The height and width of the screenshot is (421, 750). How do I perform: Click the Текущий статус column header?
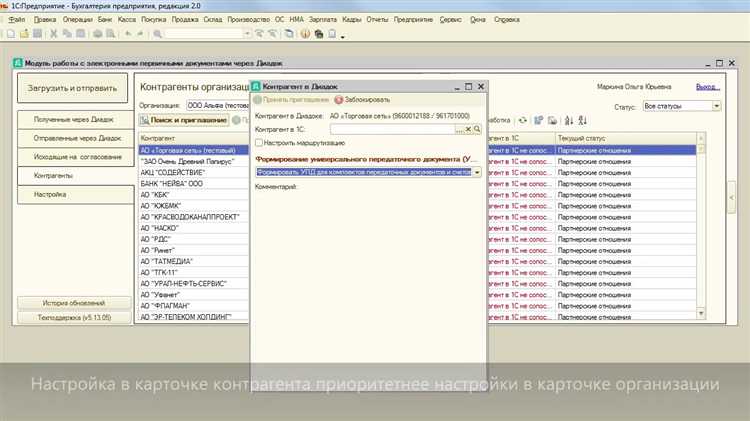coord(625,138)
